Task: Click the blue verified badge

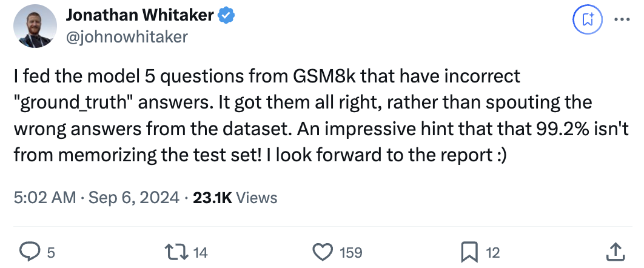Action: (226, 16)
